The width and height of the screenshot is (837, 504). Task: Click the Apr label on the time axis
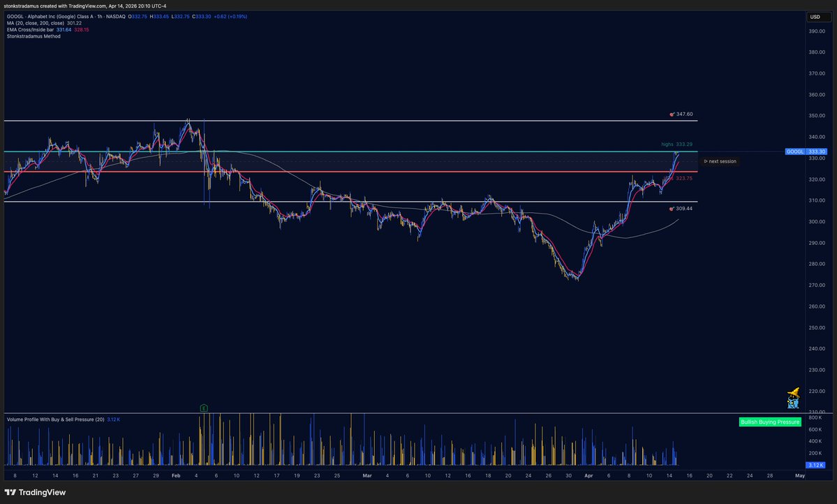588,475
